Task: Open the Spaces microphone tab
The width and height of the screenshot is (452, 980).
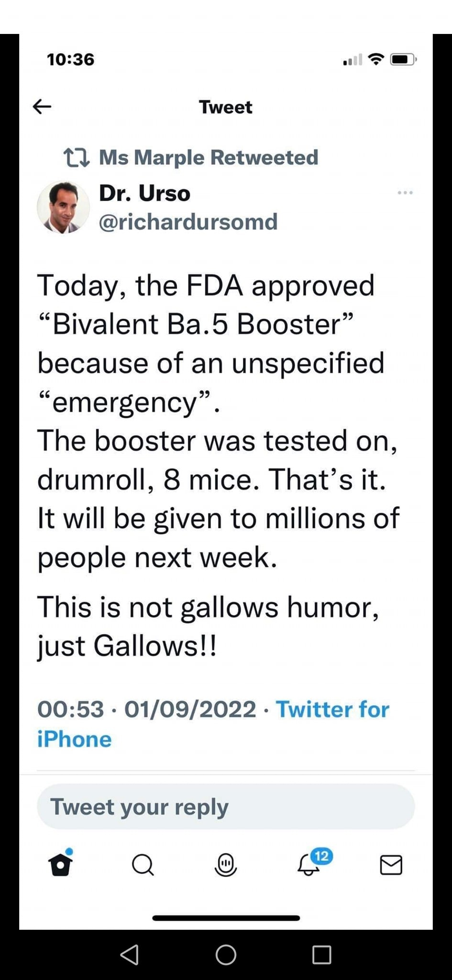Action: tap(226, 865)
